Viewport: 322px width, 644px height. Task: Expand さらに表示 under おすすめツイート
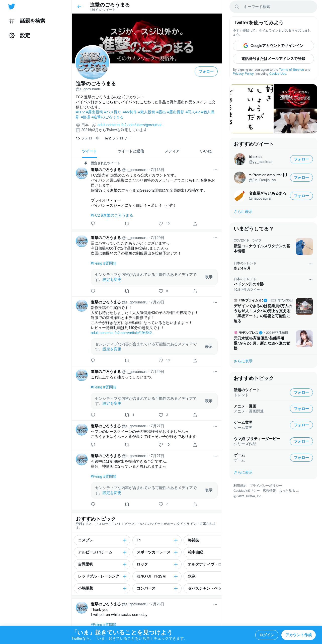point(243,212)
